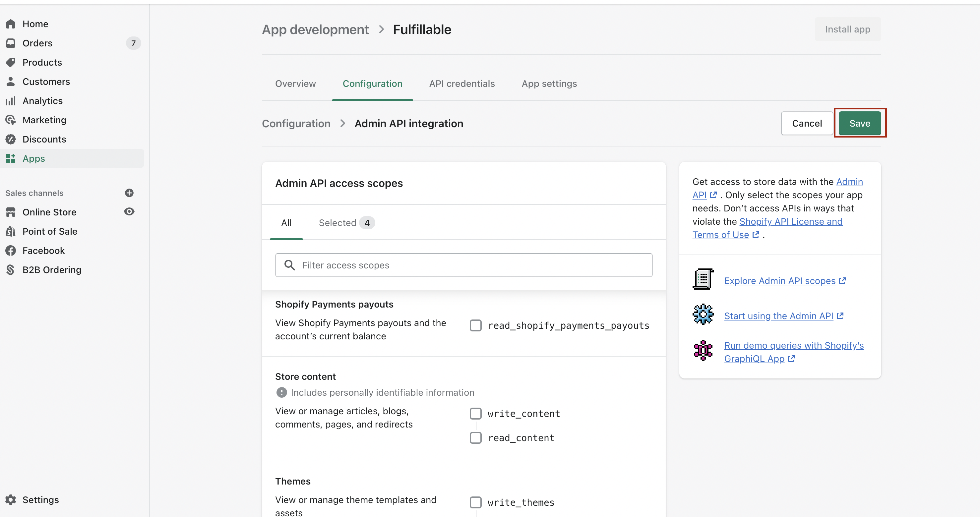Viewport: 980px width, 517px height.
Task: Click the Point of Sale bag icon
Action: pos(11,231)
